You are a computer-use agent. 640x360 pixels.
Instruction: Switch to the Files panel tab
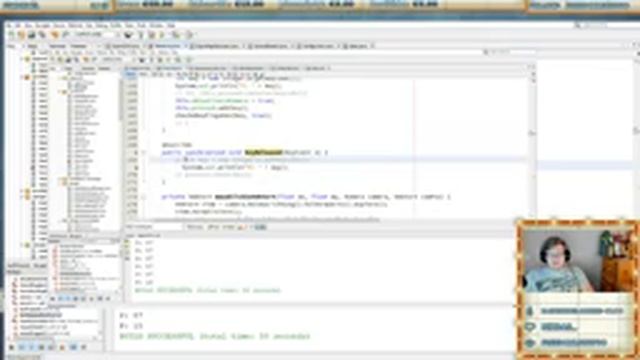click(32, 46)
